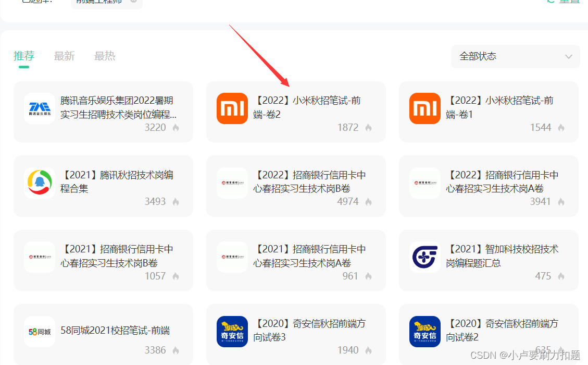
Task: Click the flame icon beside 475
Action: coord(561,276)
